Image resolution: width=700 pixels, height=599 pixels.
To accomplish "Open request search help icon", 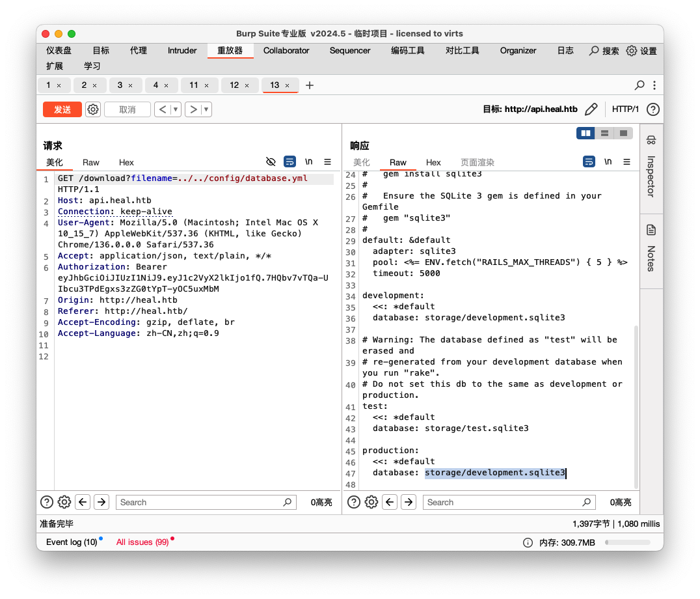I will [46, 502].
